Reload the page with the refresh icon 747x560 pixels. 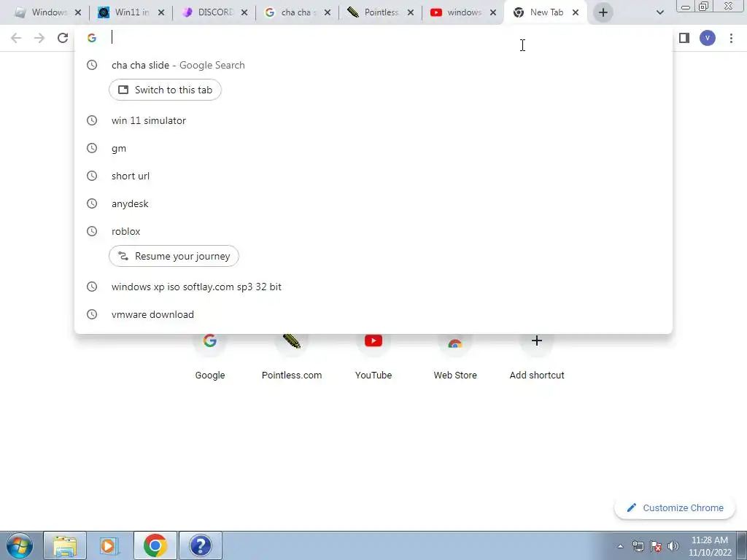pyautogui.click(x=63, y=38)
